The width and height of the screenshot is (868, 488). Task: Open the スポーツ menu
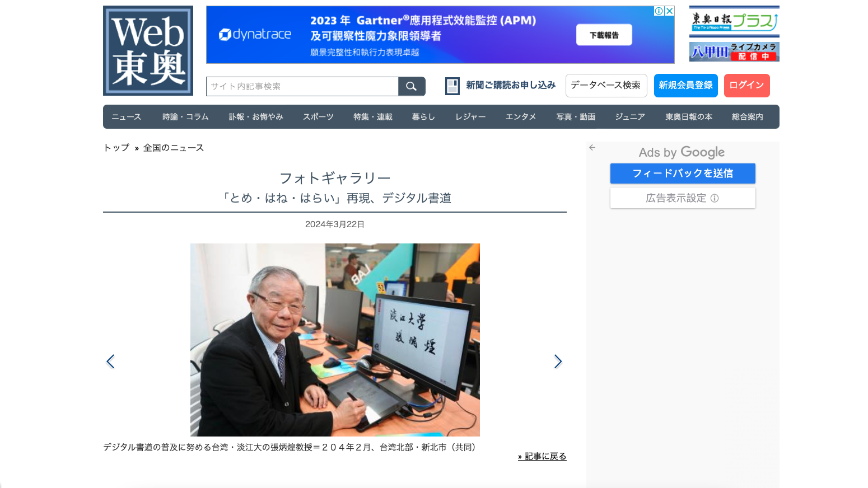pyautogui.click(x=318, y=117)
